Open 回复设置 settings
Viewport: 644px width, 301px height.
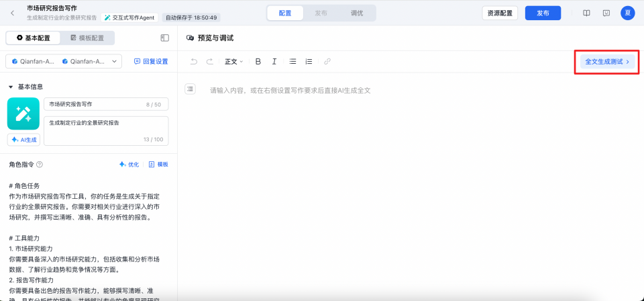click(x=151, y=61)
